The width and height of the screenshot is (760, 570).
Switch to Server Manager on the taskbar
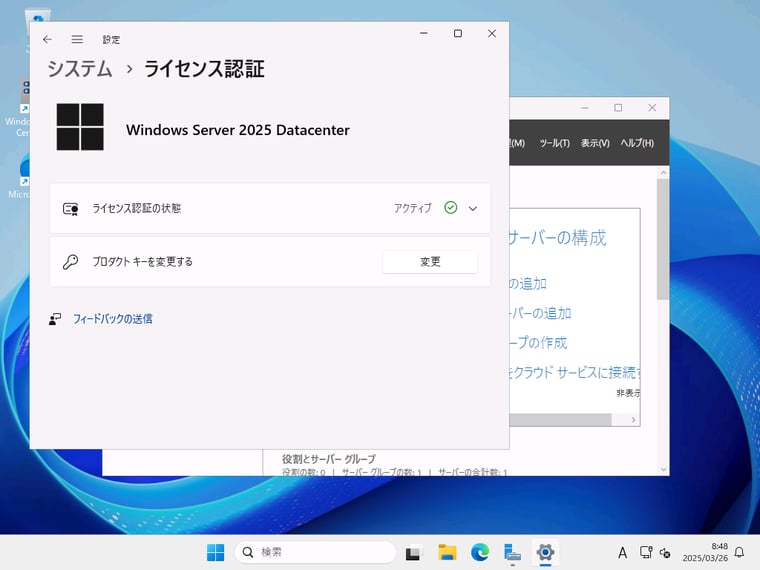(512, 552)
